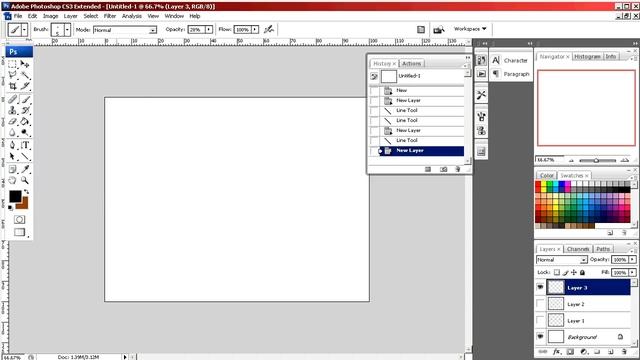This screenshot has height=360, width=640.
Task: Delete layer using trash icon in Layers panel
Action: coord(624,351)
